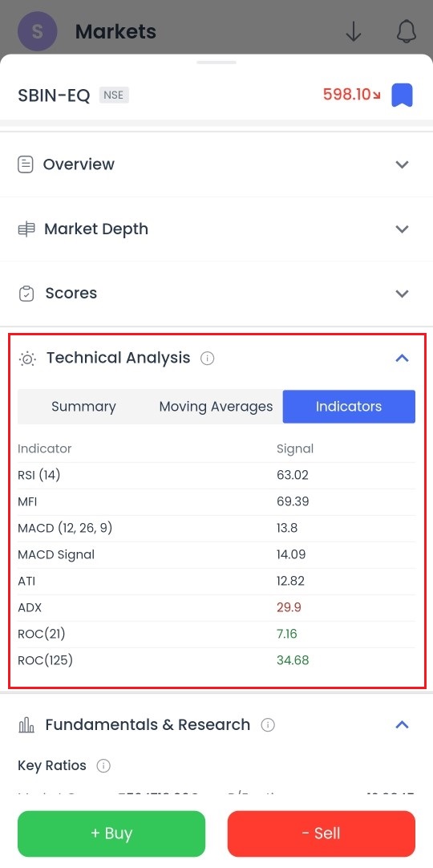
Task: Click info icon next to Fundamentals & Research
Action: (268, 724)
